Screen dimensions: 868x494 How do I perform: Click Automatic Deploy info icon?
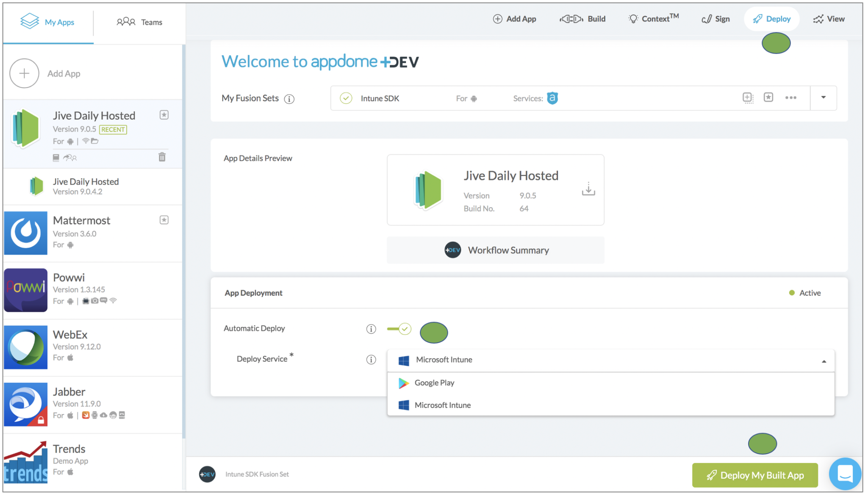tap(371, 329)
